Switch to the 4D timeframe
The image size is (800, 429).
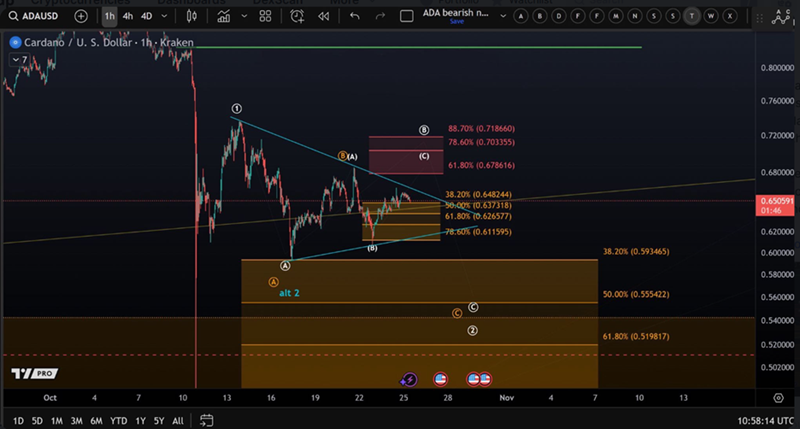coord(147,16)
